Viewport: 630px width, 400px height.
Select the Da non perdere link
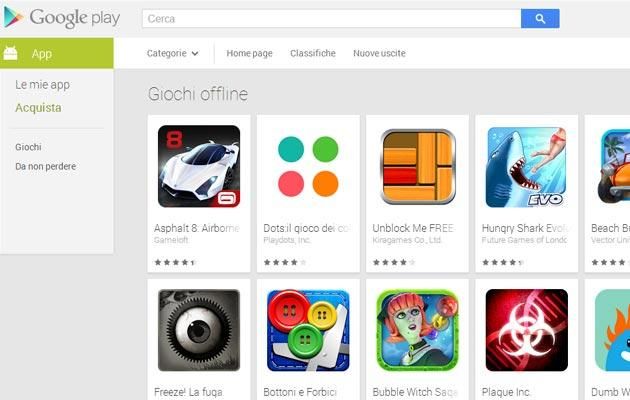point(45,166)
